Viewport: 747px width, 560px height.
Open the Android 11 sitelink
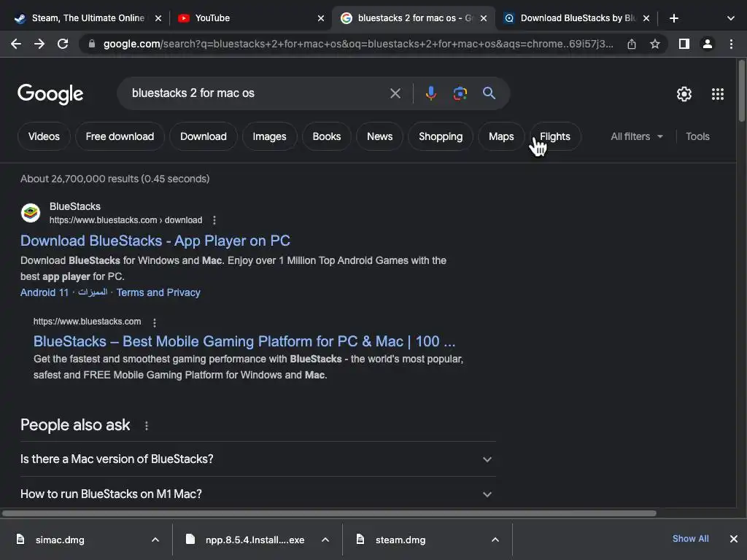tap(44, 292)
